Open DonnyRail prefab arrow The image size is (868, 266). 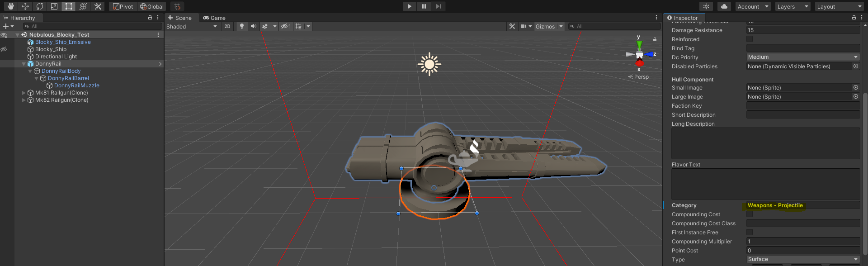160,64
